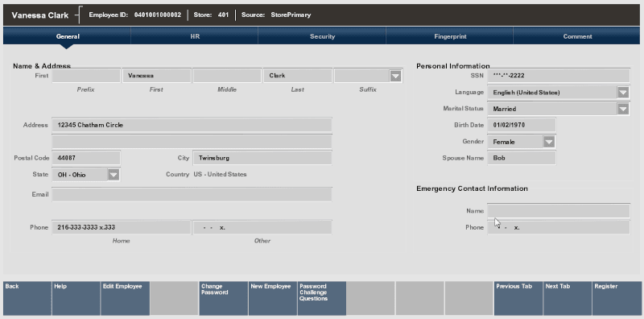The image size is (644, 319).
Task: Open Password Challenge Questions
Action: [x=321, y=298]
